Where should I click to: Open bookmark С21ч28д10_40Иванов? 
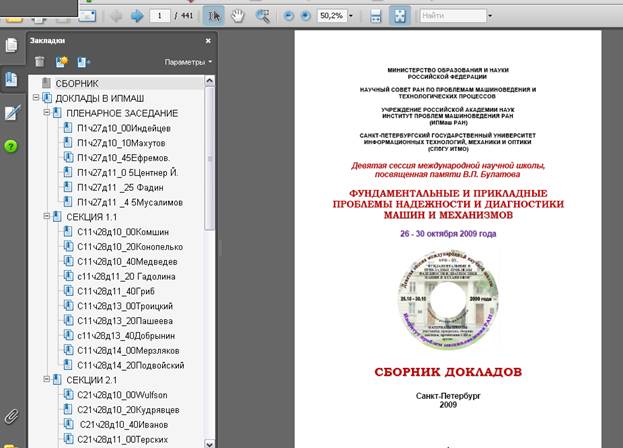pyautogui.click(x=124, y=425)
